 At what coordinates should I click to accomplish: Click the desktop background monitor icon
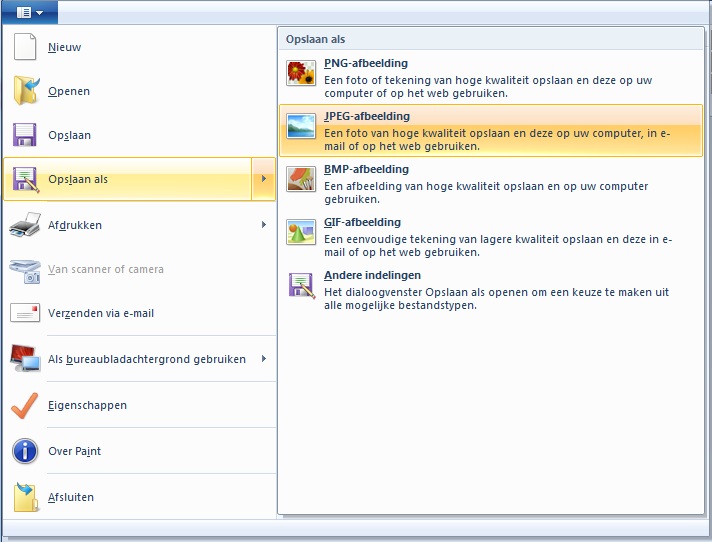coord(25,358)
